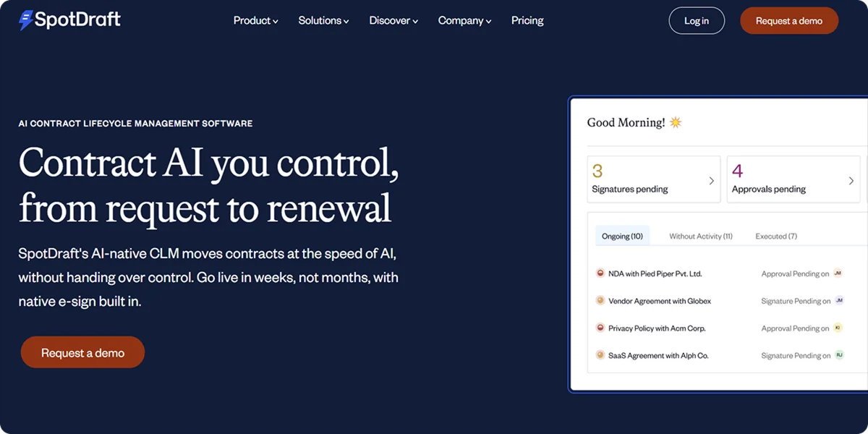The width and height of the screenshot is (868, 434).
Task: Click the RJ avatar on SaaS Agreement row
Action: pyautogui.click(x=840, y=355)
